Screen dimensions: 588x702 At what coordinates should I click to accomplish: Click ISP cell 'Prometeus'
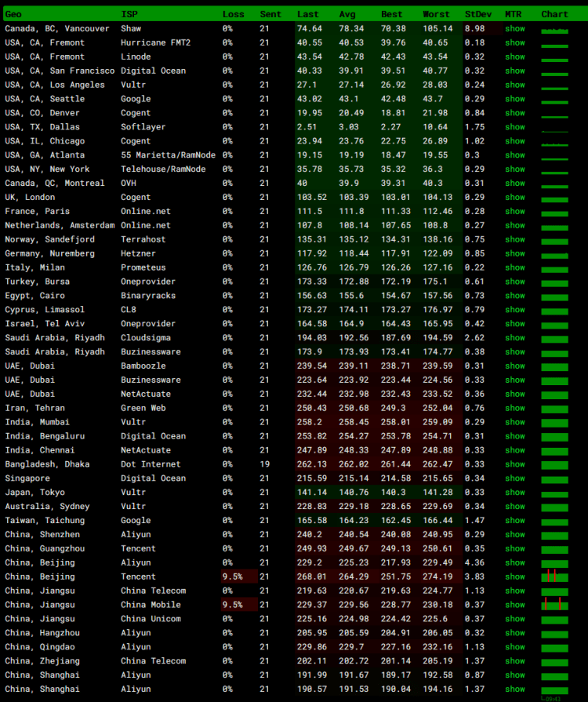(143, 267)
